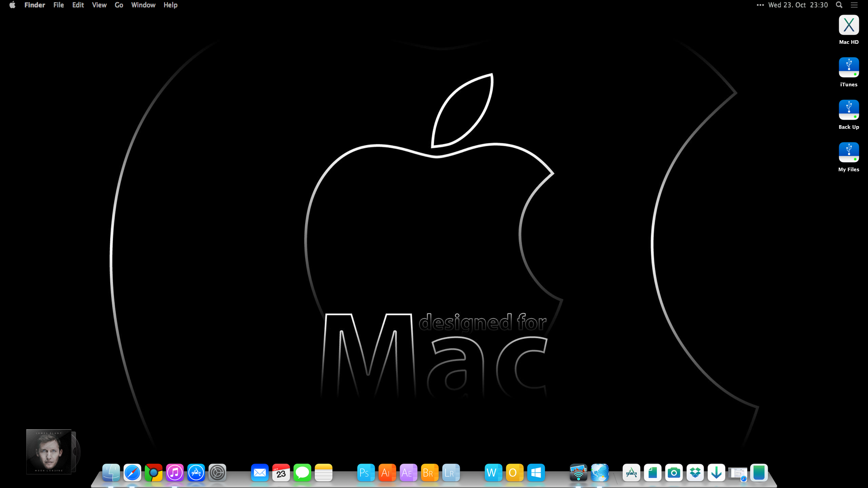Launch After Effects (Ae) from dock
The height and width of the screenshot is (488, 868).
pos(409,473)
